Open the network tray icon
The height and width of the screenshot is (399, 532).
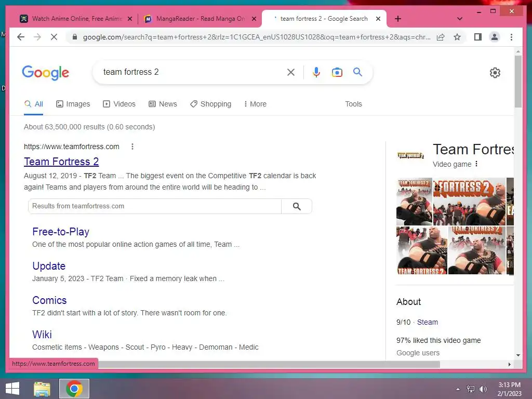click(x=471, y=389)
